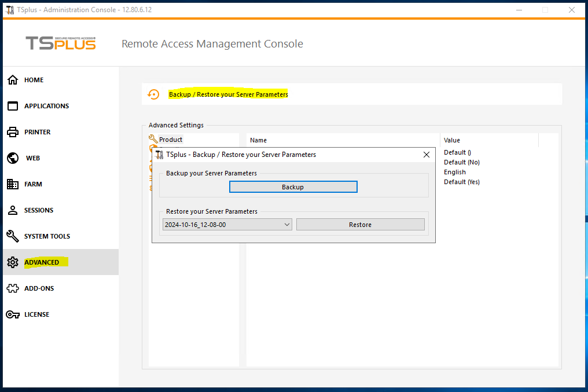Click the Backup button
The height and width of the screenshot is (392, 588).
(293, 187)
